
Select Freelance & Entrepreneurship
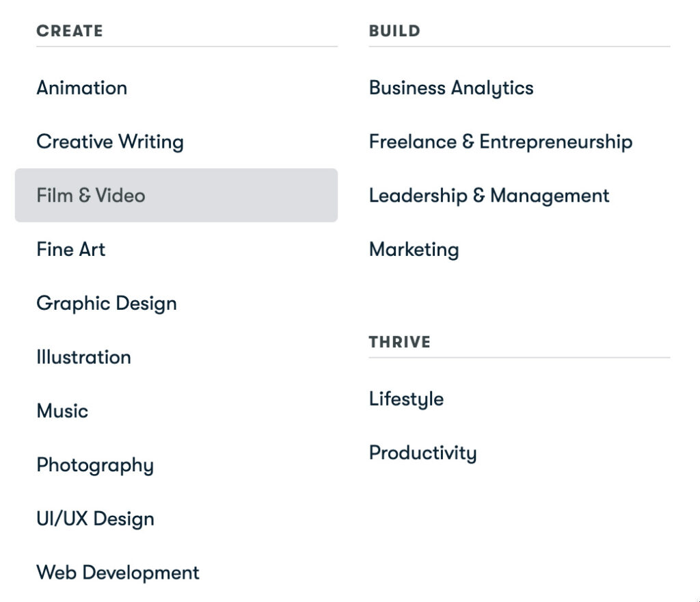500,142
